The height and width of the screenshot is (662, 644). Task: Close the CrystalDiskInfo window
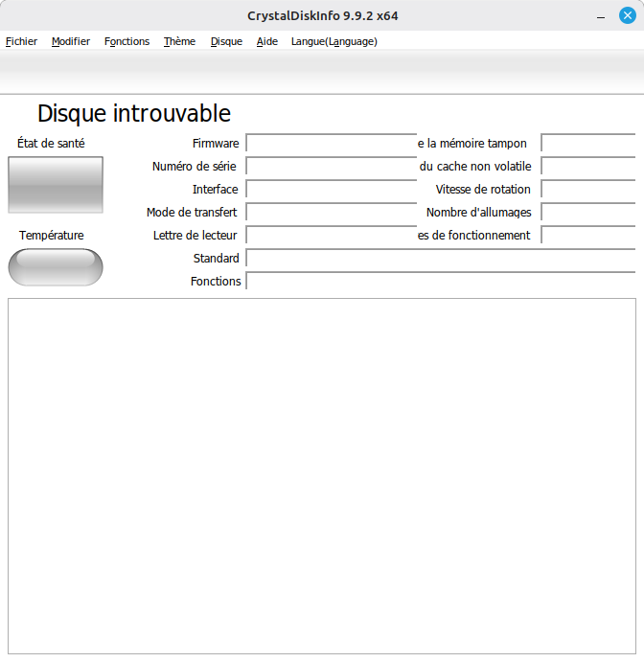pyautogui.click(x=628, y=15)
